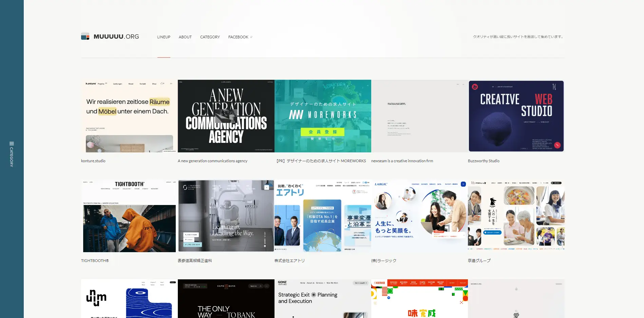Open the XAPO BANK thumbnail
Image resolution: width=644 pixels, height=318 pixels.
[226, 299]
